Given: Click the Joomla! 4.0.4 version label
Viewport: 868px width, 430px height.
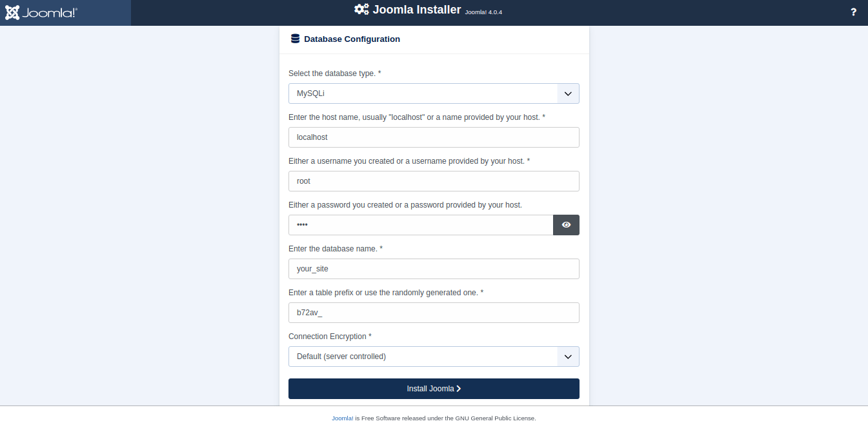Looking at the screenshot, I should (483, 12).
